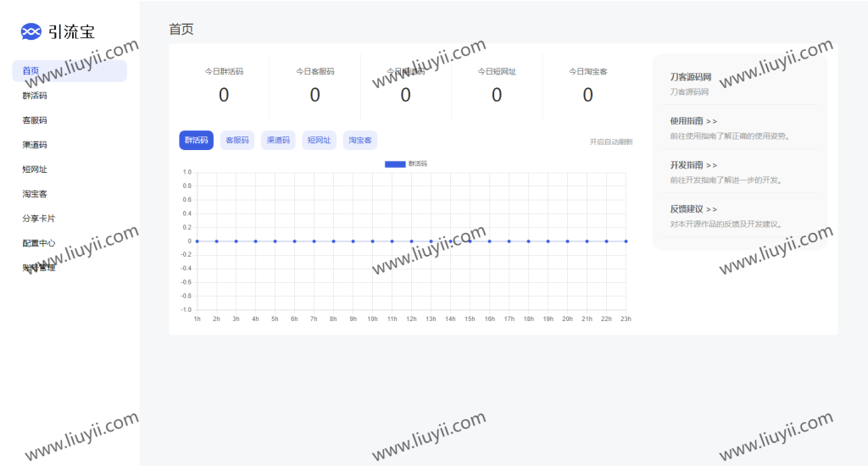Toggle 群活码 legend color box

(395, 164)
